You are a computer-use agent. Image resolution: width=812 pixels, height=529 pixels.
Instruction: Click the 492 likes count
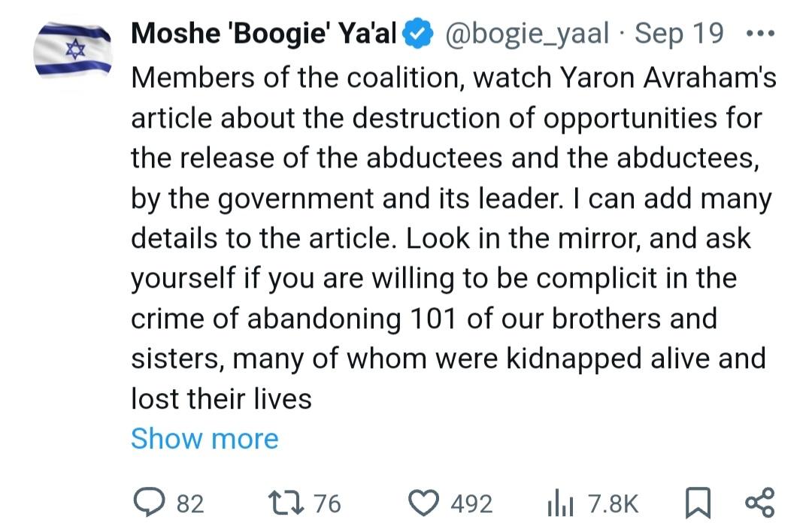pyautogui.click(x=471, y=503)
